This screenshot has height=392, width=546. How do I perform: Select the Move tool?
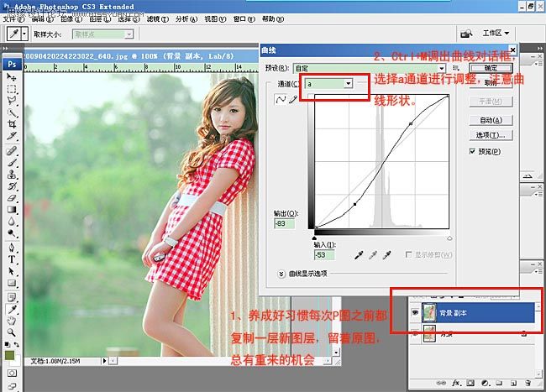12,77
